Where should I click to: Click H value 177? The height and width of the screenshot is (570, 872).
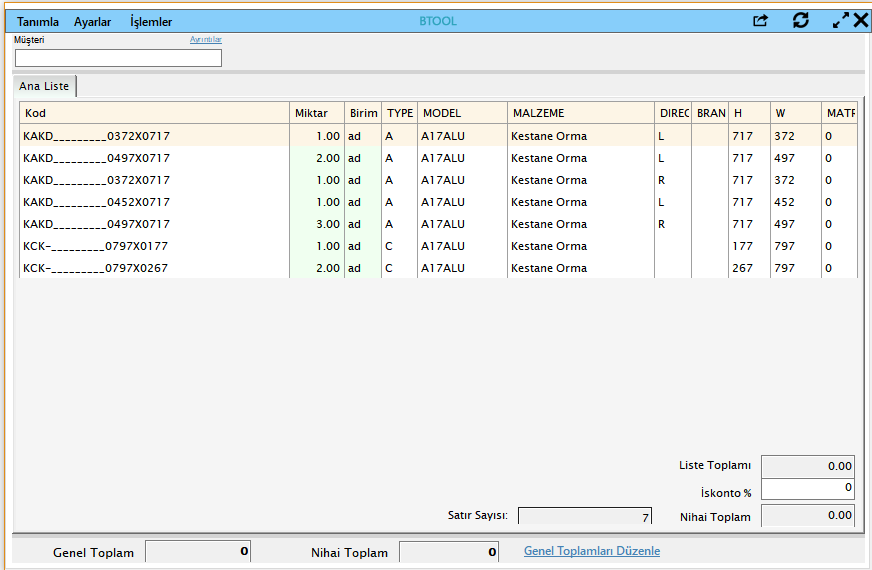749,246
